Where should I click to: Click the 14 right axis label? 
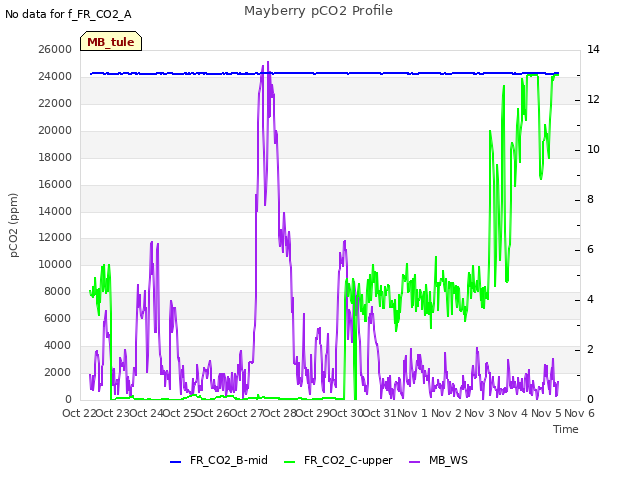tap(593, 49)
